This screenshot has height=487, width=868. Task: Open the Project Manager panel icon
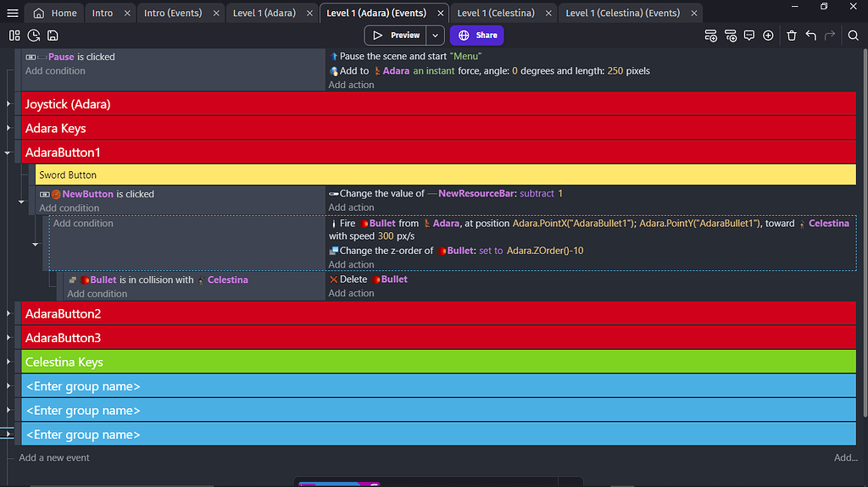14,36
